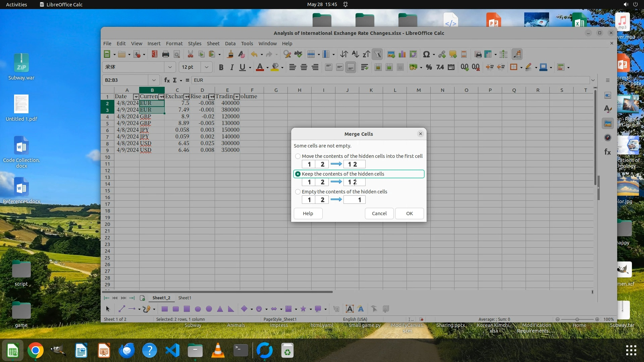Click the AutoFilter toolbar icon
This screenshot has width=644, height=362.
377,54
